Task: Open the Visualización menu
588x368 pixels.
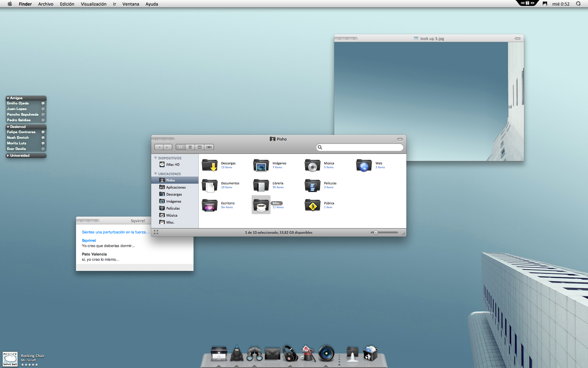Action: tap(93, 4)
